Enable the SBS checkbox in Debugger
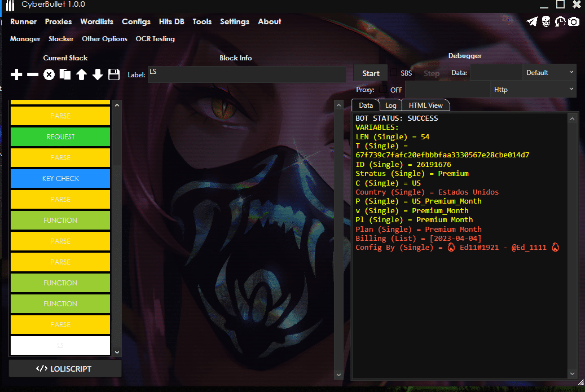585x392 pixels. tap(394, 73)
